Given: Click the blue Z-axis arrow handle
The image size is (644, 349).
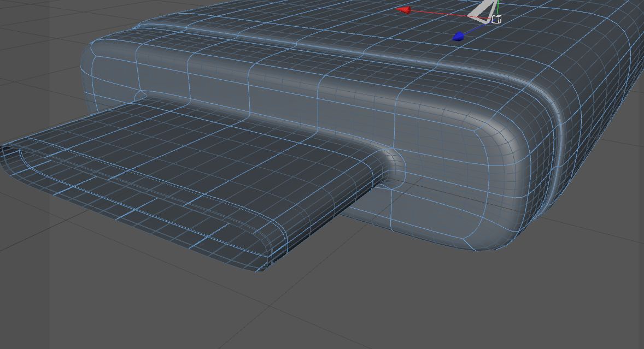Looking at the screenshot, I should [x=458, y=37].
